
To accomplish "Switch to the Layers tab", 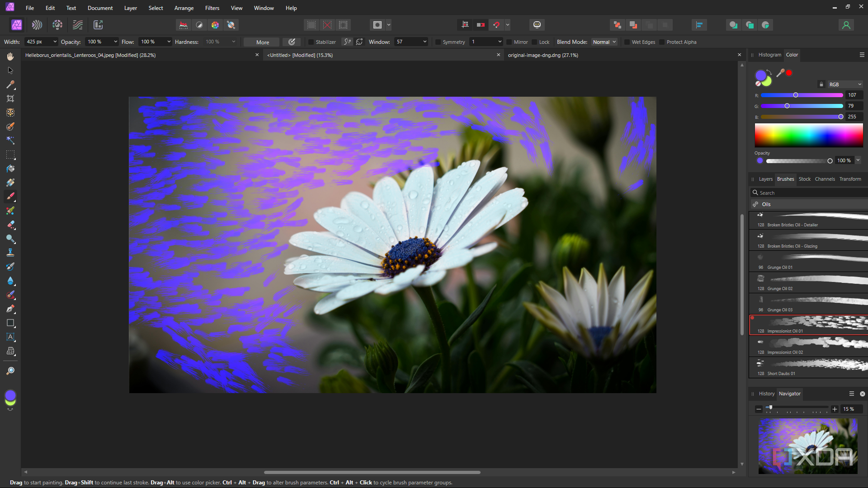I will [765, 179].
